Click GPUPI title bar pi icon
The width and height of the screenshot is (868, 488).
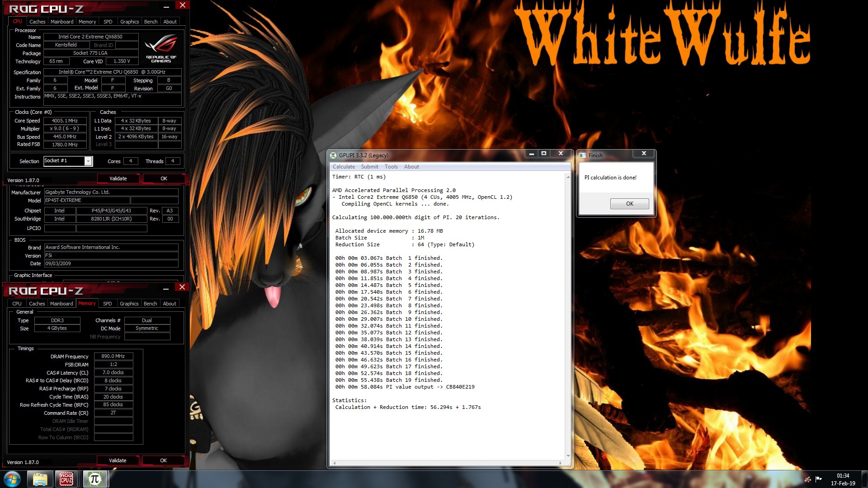pos(334,155)
